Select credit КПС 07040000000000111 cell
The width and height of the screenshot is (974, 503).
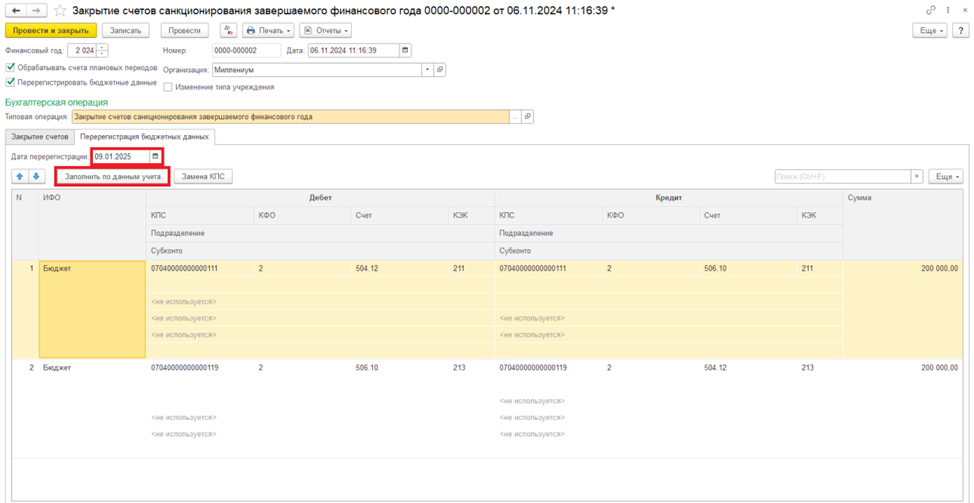(x=548, y=268)
